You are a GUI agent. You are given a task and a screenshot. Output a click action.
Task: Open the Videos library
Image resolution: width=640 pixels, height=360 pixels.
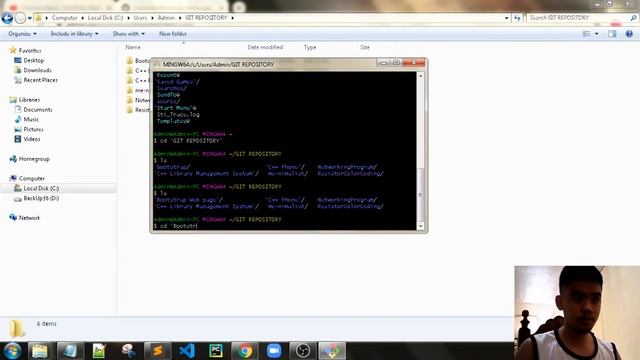[31, 139]
